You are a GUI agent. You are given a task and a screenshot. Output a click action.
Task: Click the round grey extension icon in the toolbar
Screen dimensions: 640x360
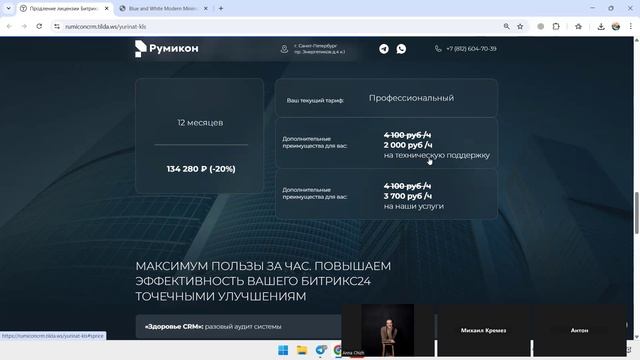point(540,26)
